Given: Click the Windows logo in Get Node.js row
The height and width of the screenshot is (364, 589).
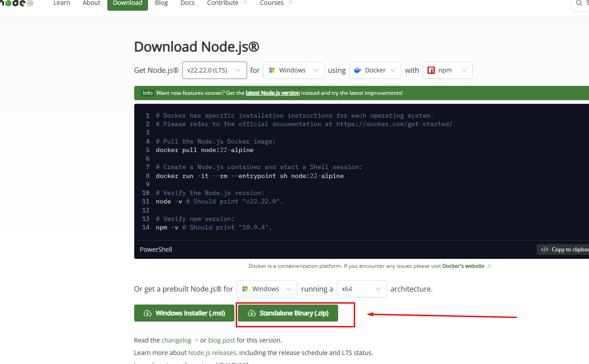Looking at the screenshot, I should [272, 70].
